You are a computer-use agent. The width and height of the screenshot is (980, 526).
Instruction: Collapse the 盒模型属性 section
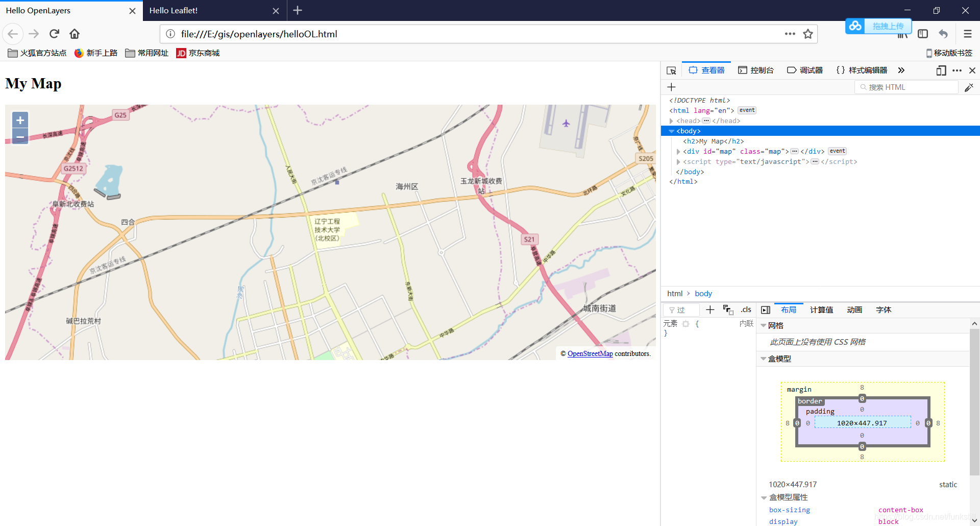point(764,497)
